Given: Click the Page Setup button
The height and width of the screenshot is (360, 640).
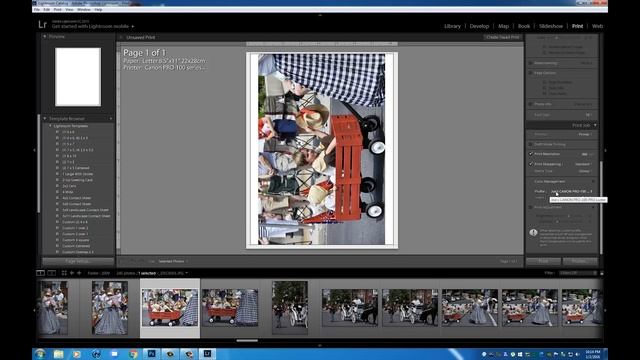Looking at the screenshot, I should pos(78,261).
